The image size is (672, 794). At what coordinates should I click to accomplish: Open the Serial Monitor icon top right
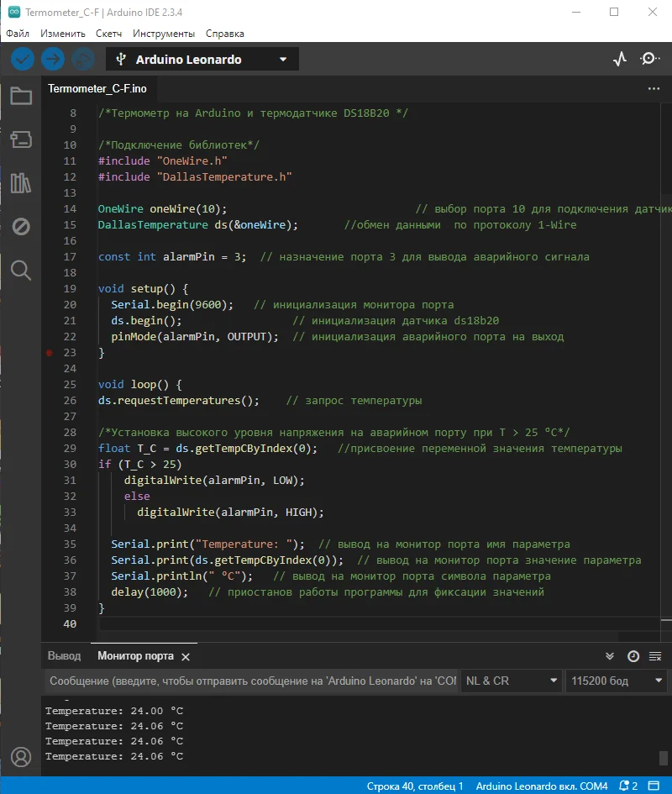point(648,58)
